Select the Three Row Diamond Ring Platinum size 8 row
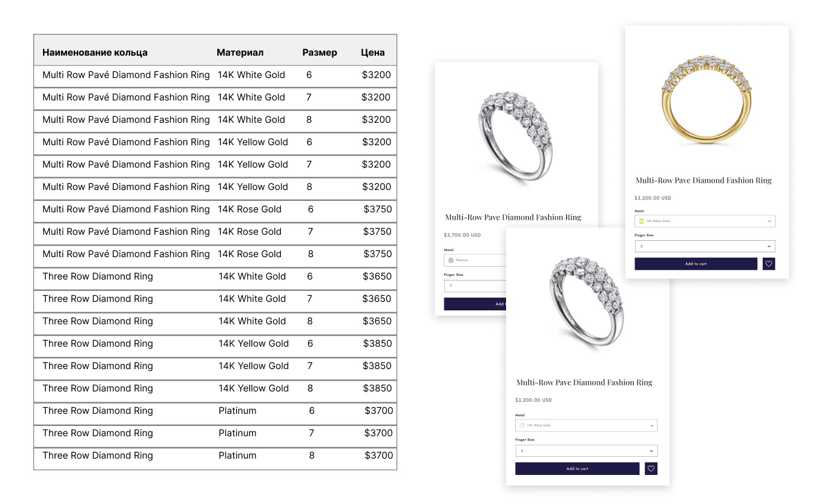Image resolution: width=813 pixels, height=504 pixels. click(x=215, y=456)
